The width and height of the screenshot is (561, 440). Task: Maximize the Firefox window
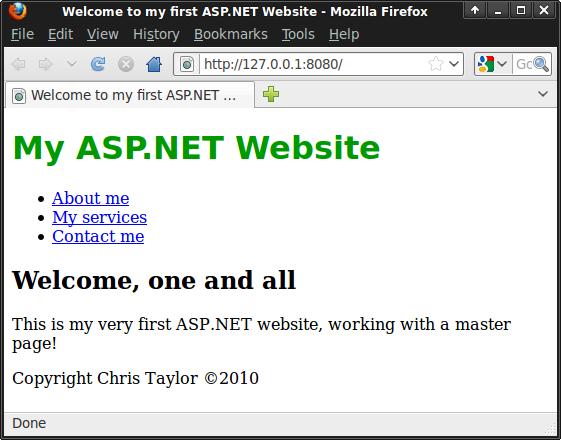(x=521, y=10)
